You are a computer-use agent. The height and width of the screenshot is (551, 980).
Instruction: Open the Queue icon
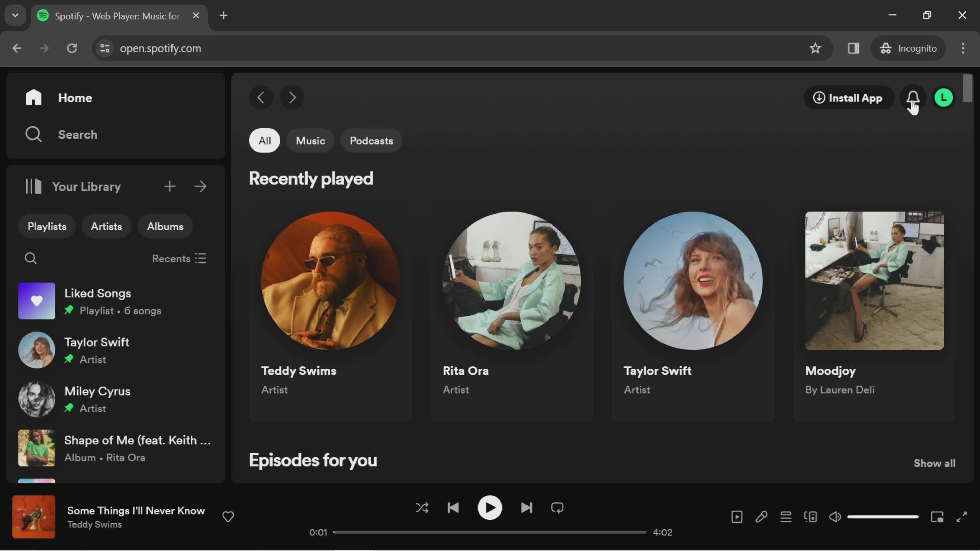(786, 517)
